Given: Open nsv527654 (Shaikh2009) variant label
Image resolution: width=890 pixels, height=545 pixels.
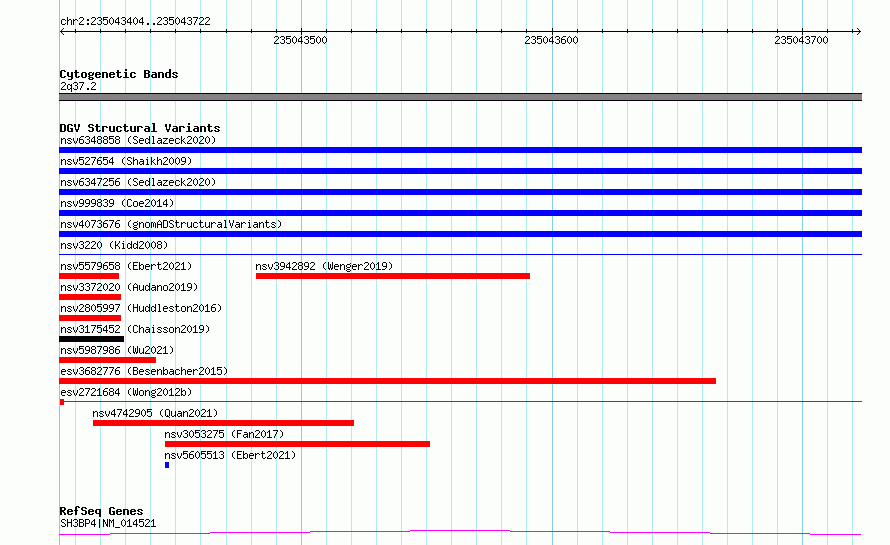Looking at the screenshot, I should (126, 161).
